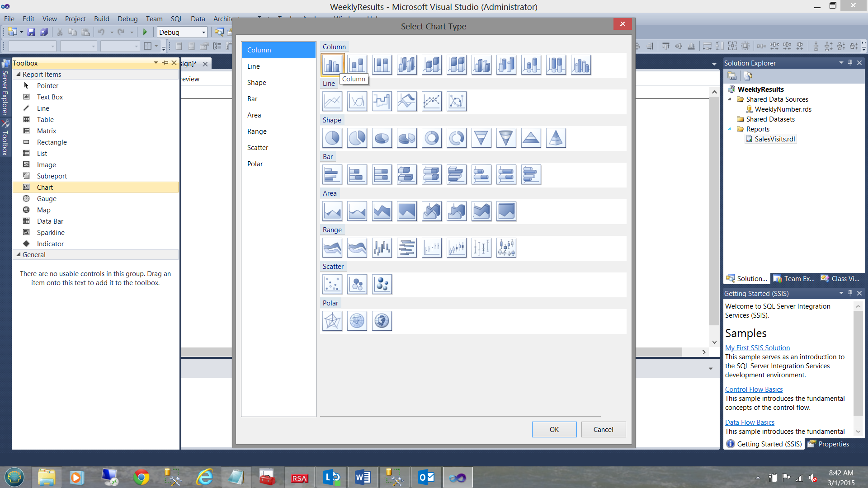Screen dimensions: 868x488
Task: Collapse the Report Items toolbox group
Action: pyautogui.click(x=19, y=74)
